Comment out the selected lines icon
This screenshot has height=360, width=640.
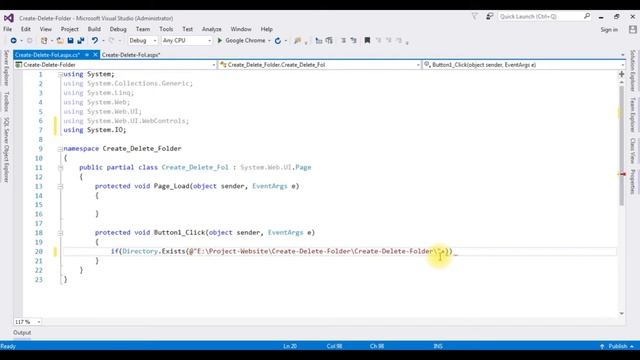343,40
